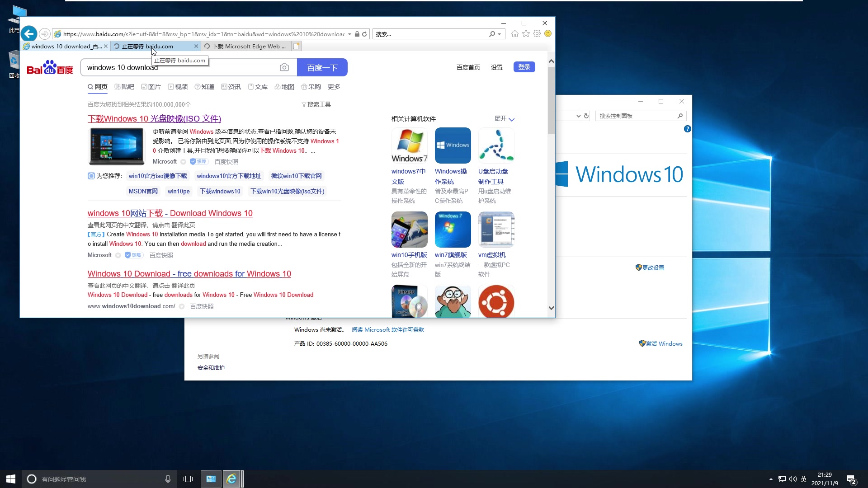The image size is (868, 488).
Task: Expand the address bar URL dropdown arrow
Action: point(349,34)
